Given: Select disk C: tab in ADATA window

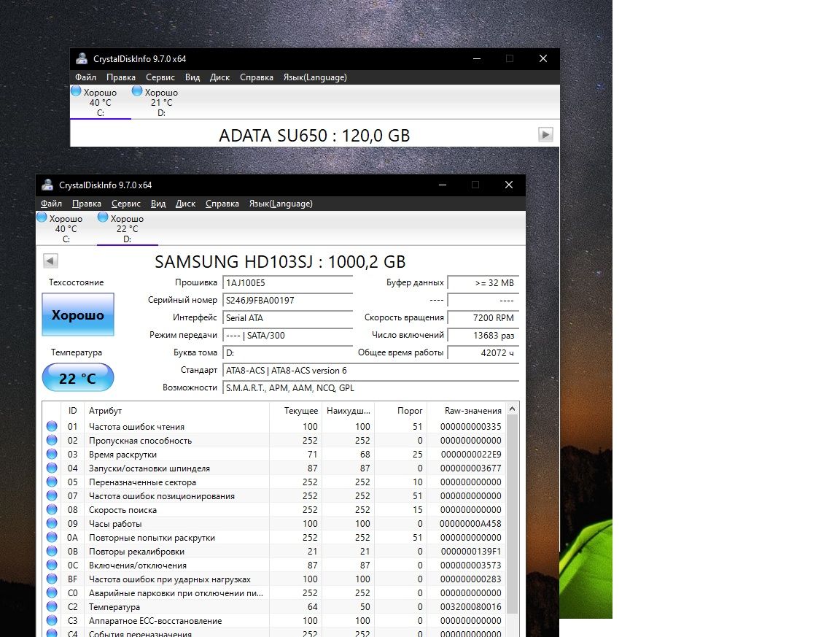Looking at the screenshot, I should (100, 102).
